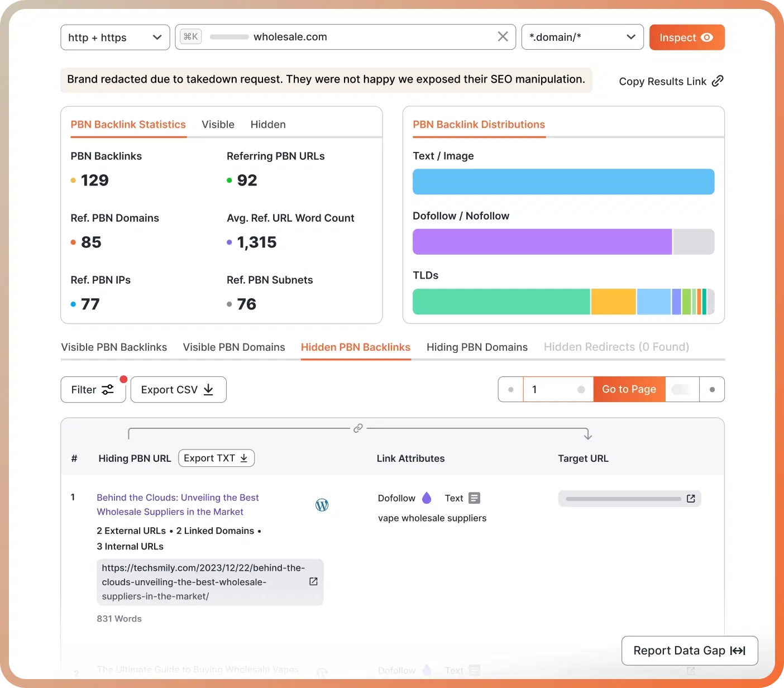Click the link chain icon above table header
Screen dimensions: 784x688
(358, 428)
